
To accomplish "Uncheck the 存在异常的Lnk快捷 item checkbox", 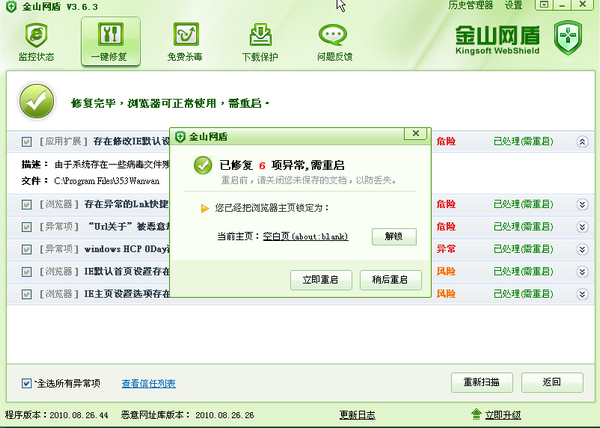I will click(26, 205).
